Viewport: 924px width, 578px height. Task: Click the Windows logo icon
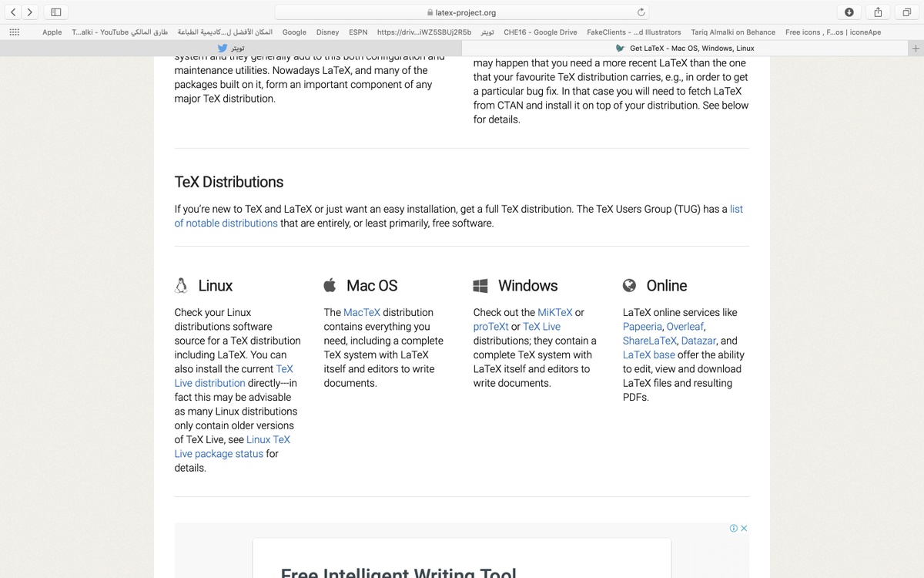tap(480, 285)
